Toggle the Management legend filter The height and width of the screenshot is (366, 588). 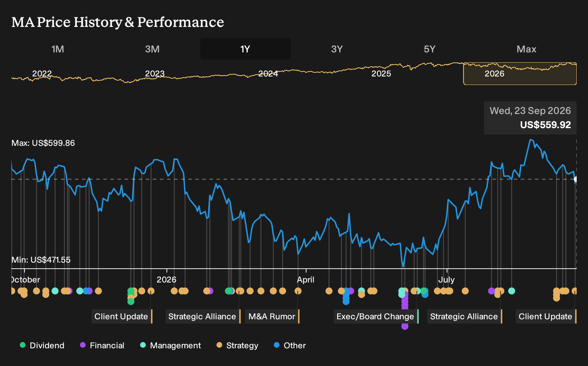tap(171, 345)
